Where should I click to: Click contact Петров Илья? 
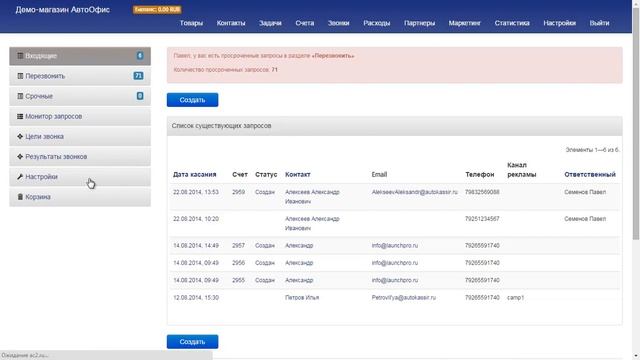302,298
